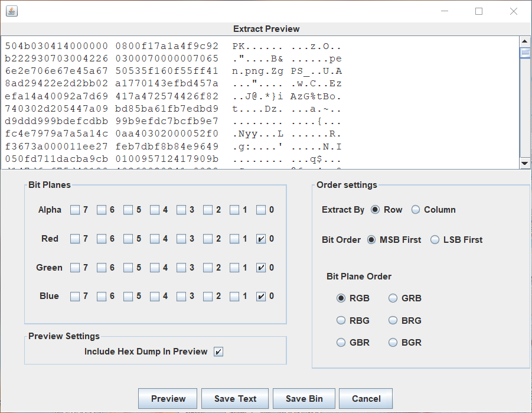
Task: Uncheck the Green bit plane 0 box
Action: 261,268
